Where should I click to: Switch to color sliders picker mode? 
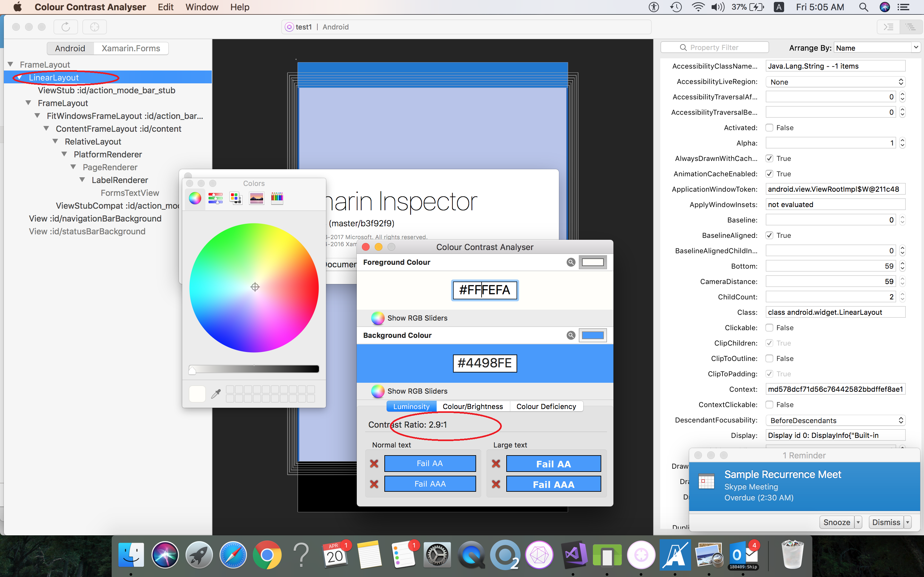coord(216,198)
